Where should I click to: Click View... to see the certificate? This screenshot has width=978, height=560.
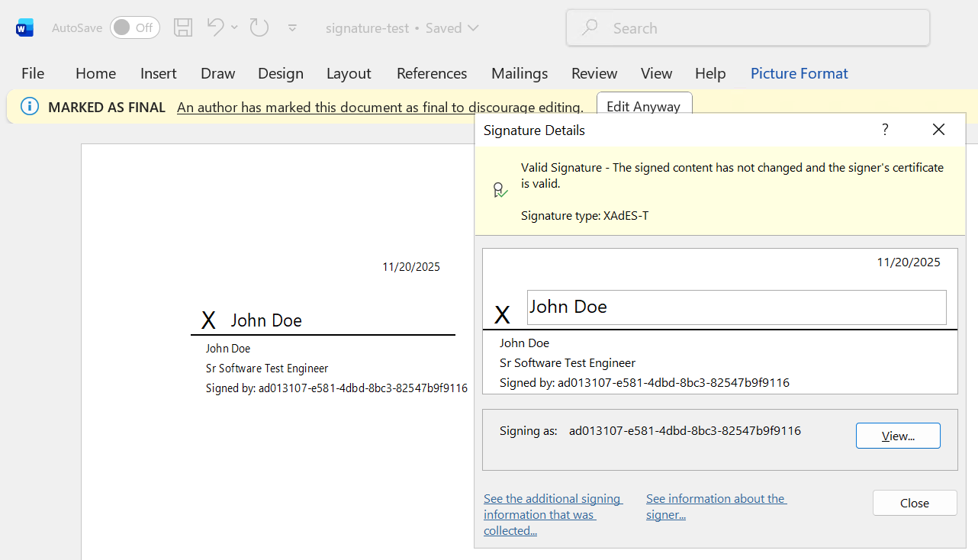pyautogui.click(x=897, y=436)
